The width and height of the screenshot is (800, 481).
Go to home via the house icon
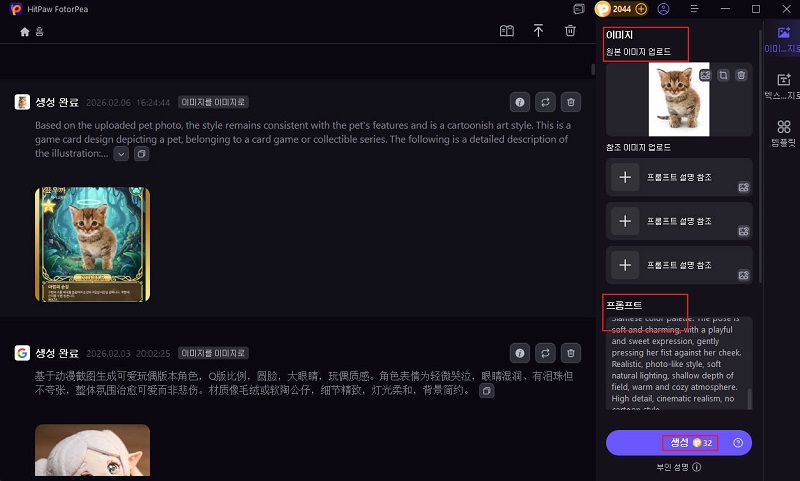[x=24, y=32]
